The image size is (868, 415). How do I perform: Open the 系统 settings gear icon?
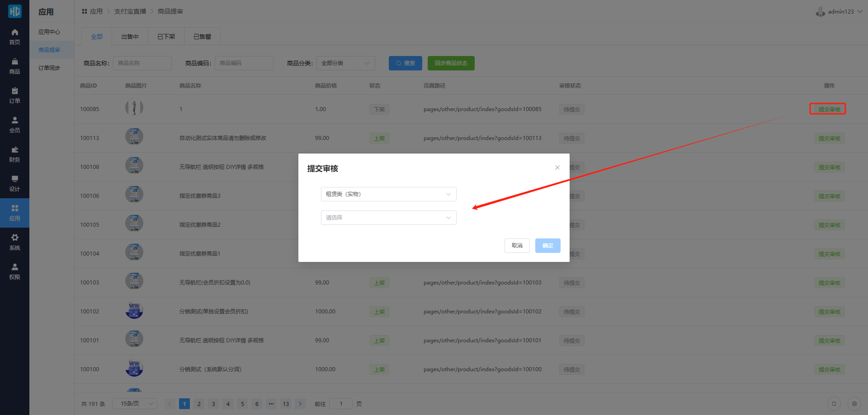(14, 242)
